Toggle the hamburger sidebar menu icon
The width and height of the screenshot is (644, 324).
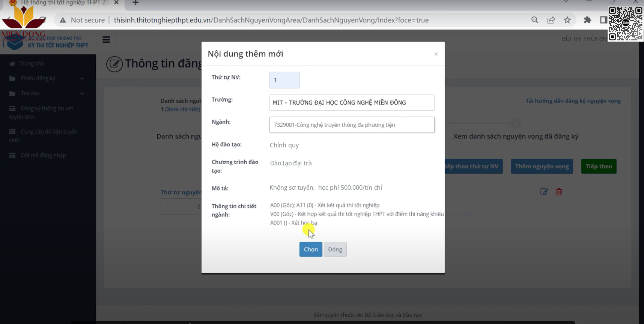(106, 39)
